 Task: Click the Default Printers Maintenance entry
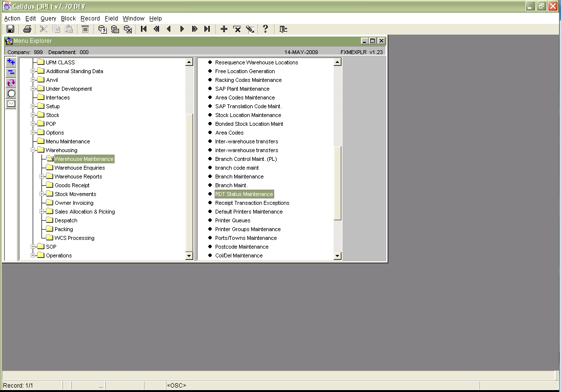[249, 212]
